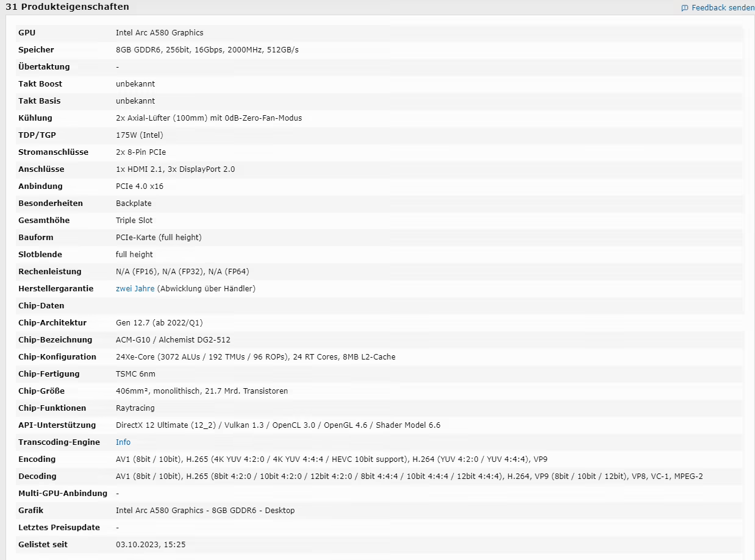The image size is (755, 560).
Task: Click the Intel Arc A580 Graphics GPU value
Action: point(159,32)
